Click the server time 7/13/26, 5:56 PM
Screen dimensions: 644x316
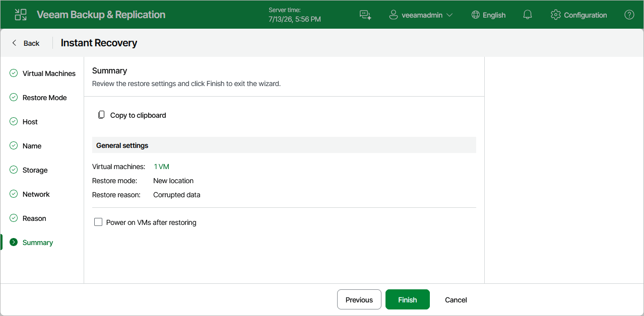pos(295,19)
